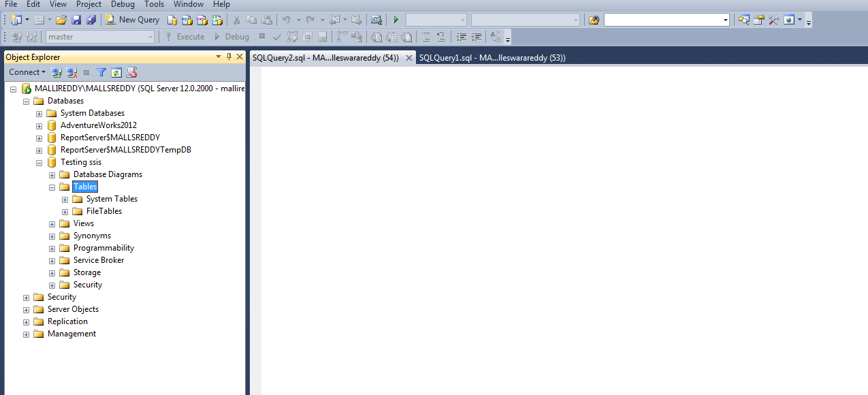This screenshot has height=395, width=868.
Task: Select the SQLQuery2.sql tab
Action: click(327, 57)
